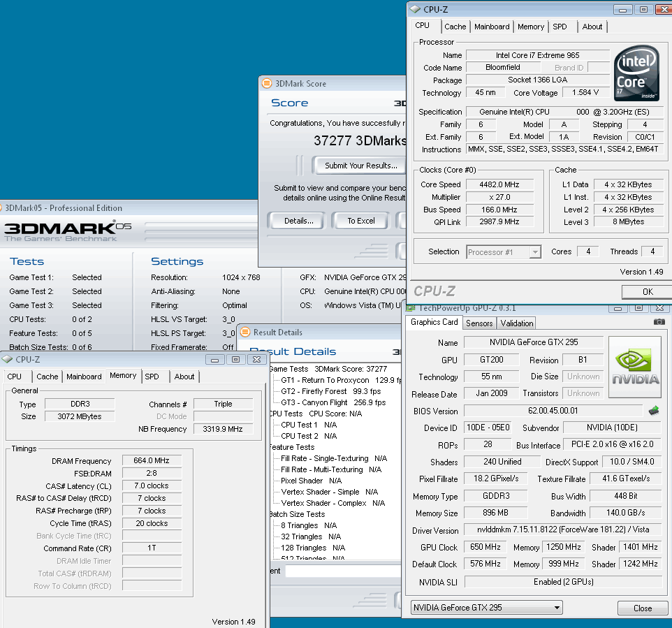Switch to Mainboard tab in top CPU-Z window
Image resolution: width=672 pixels, height=628 pixels.
click(x=492, y=27)
